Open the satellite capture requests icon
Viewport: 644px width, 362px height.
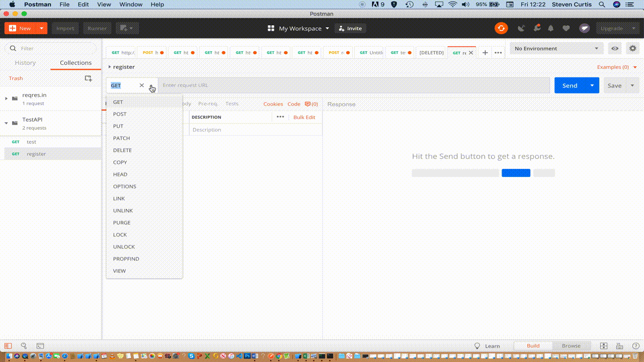[x=521, y=28]
